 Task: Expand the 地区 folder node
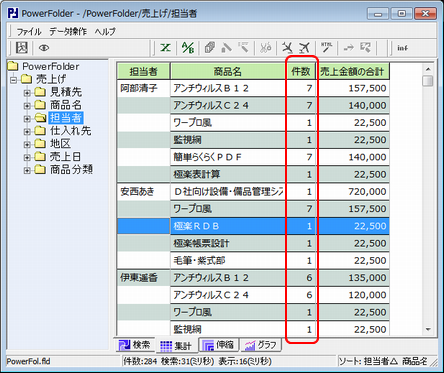(27, 144)
